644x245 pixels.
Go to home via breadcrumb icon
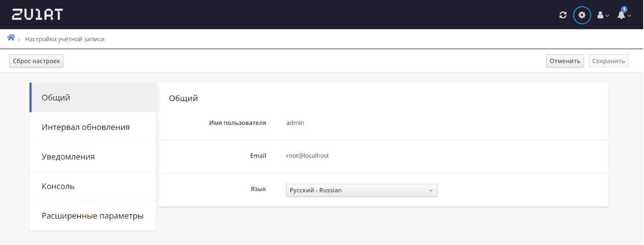tap(11, 38)
